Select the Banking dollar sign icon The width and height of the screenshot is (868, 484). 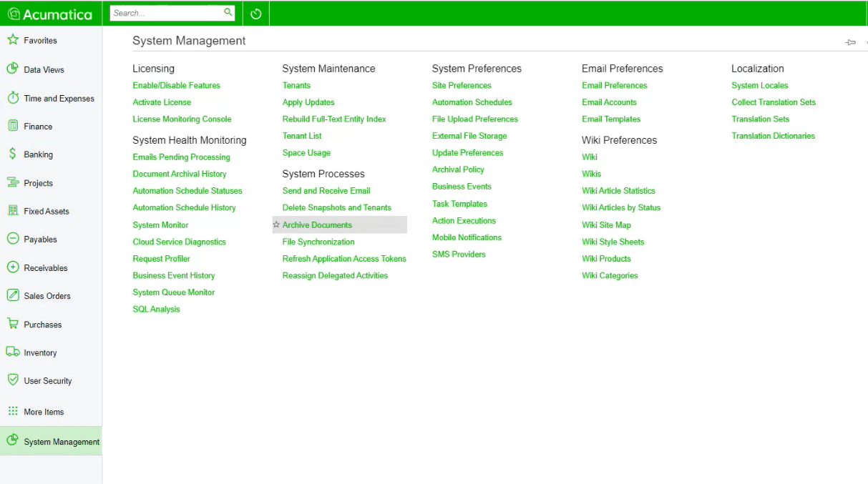coord(13,154)
